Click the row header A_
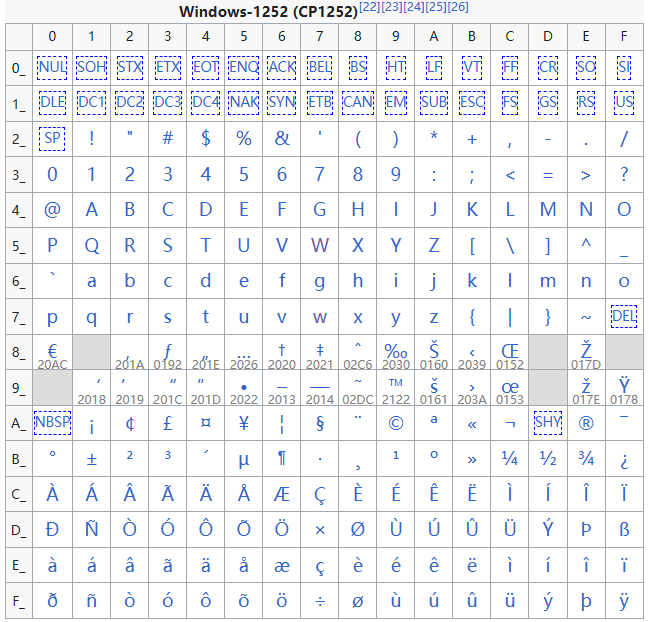649x622 pixels. pos(19,423)
